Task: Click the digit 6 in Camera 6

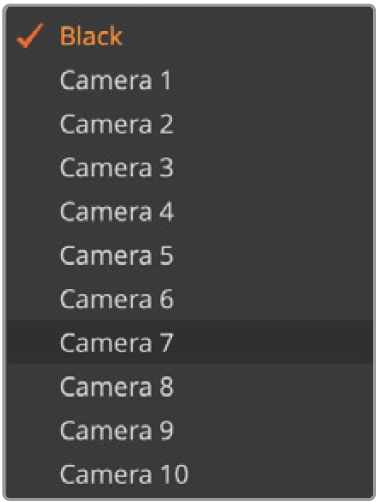Action: (167, 299)
